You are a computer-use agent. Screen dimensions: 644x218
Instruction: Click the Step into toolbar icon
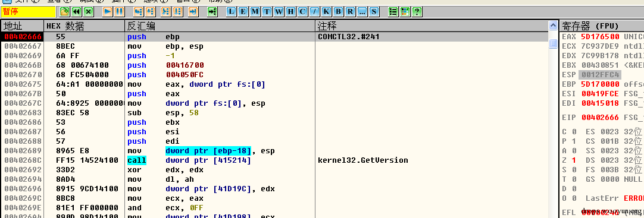pyautogui.click(x=139, y=11)
